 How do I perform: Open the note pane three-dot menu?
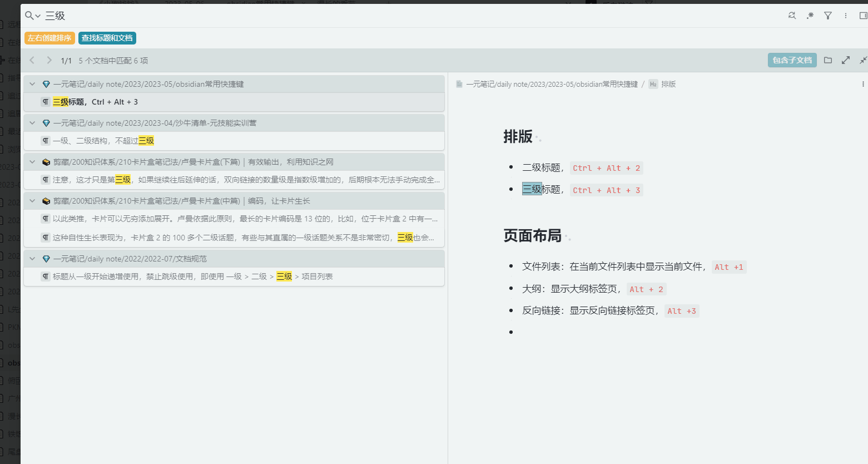[x=863, y=84]
